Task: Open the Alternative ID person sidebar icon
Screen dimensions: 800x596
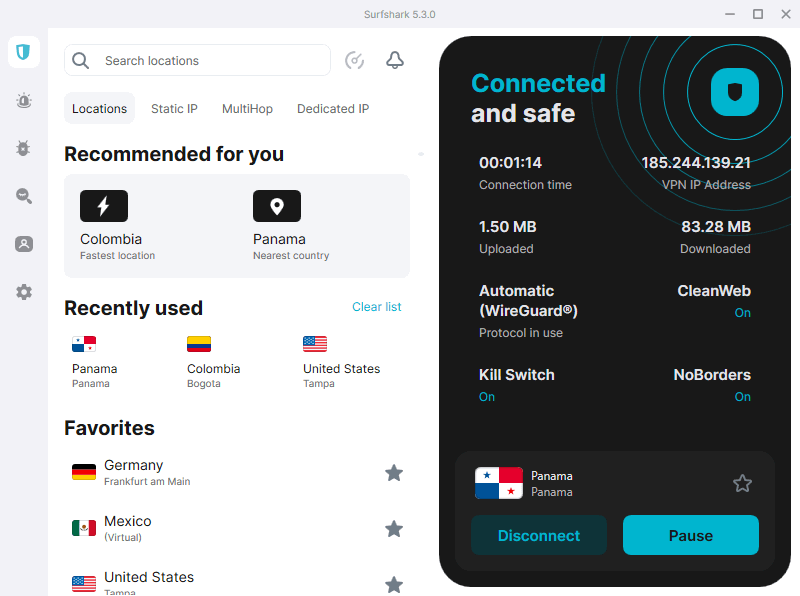Action: (x=24, y=244)
